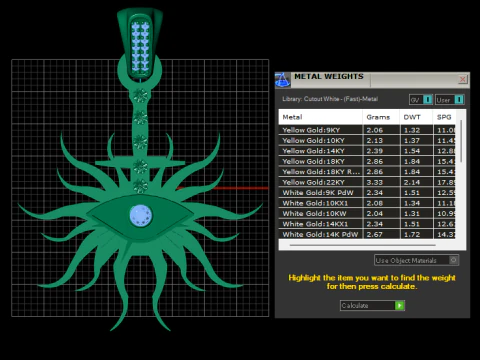Select the eye-shaped bezel of the pendant

point(140,217)
